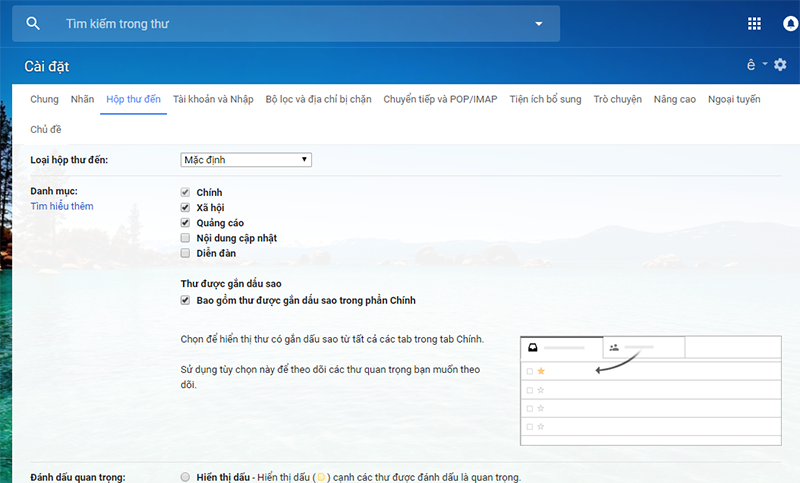Switch to the 'Nhãn' settings tab
The height and width of the screenshot is (483, 800).
(82, 99)
